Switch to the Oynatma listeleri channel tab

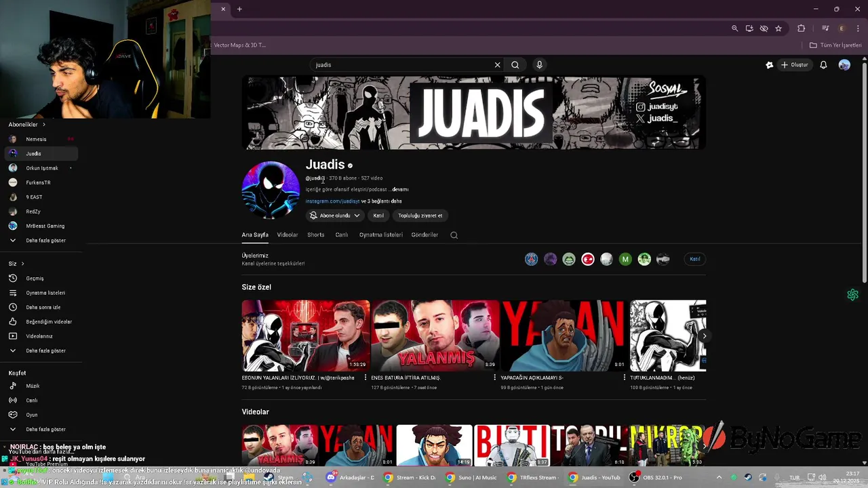381,235
